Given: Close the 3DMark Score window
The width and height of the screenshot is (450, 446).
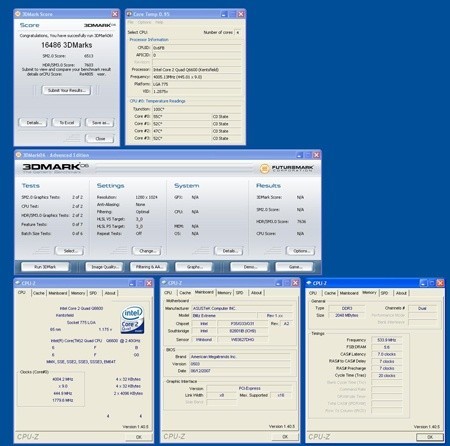Looking at the screenshot, I should click(115, 14).
